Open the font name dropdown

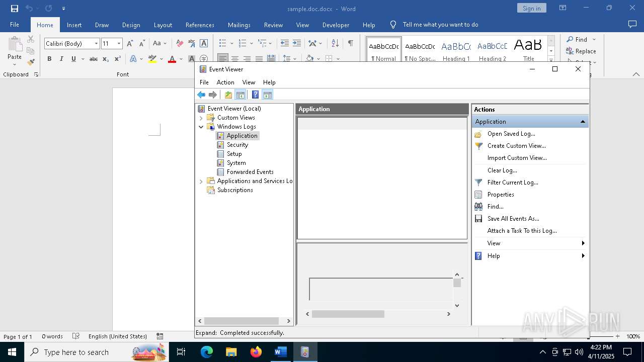coord(96,44)
